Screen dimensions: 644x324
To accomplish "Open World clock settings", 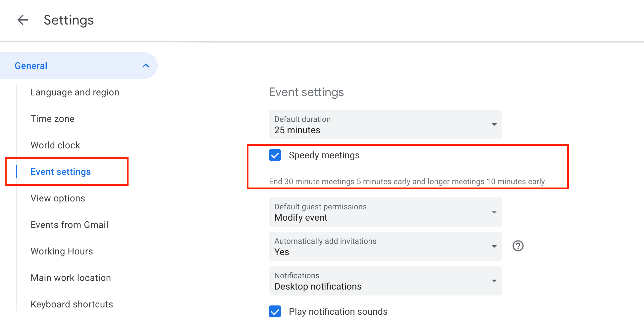I will coord(55,145).
